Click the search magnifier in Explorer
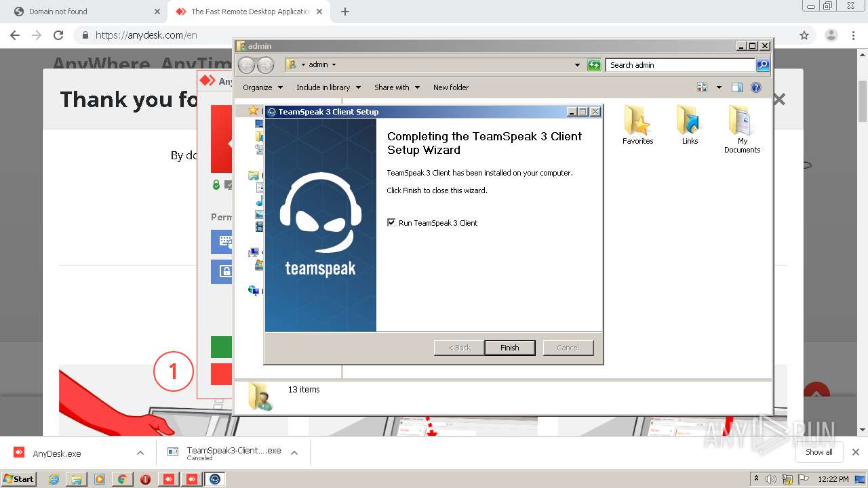Screen dimensions: 868x488 [x=763, y=65]
